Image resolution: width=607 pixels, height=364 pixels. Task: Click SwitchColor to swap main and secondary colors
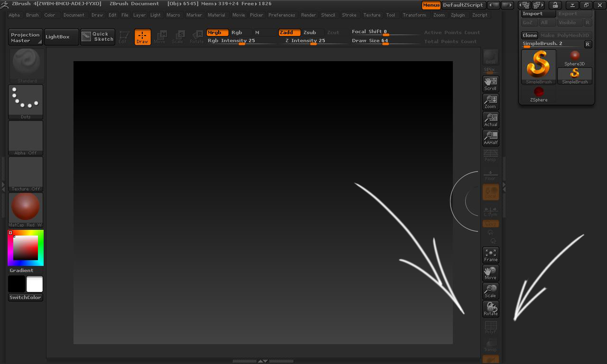(x=25, y=296)
